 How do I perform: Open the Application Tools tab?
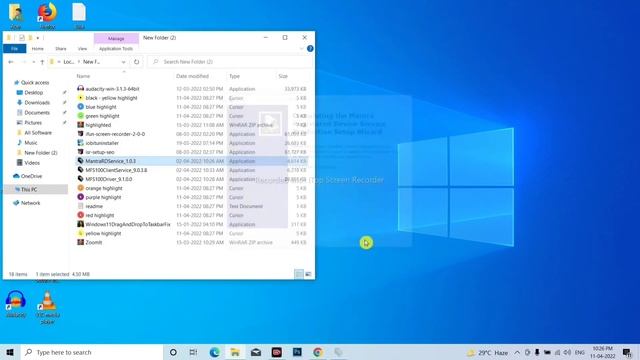click(116, 49)
